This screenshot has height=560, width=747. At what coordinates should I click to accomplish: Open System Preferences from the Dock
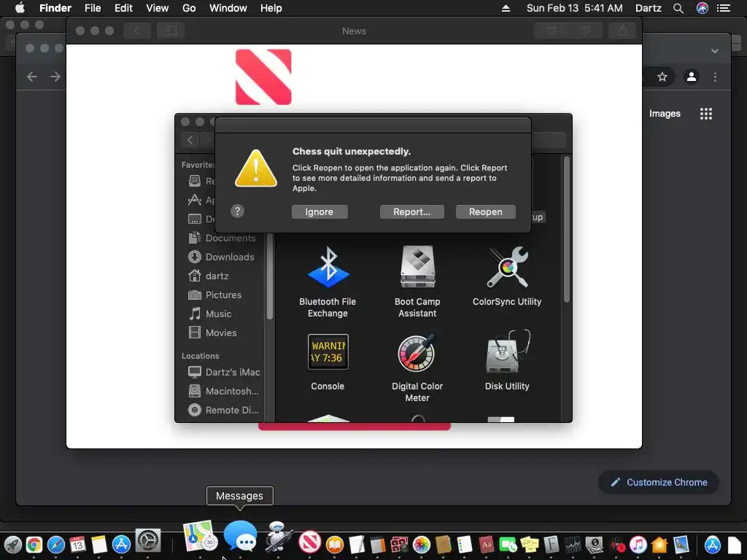point(148,541)
